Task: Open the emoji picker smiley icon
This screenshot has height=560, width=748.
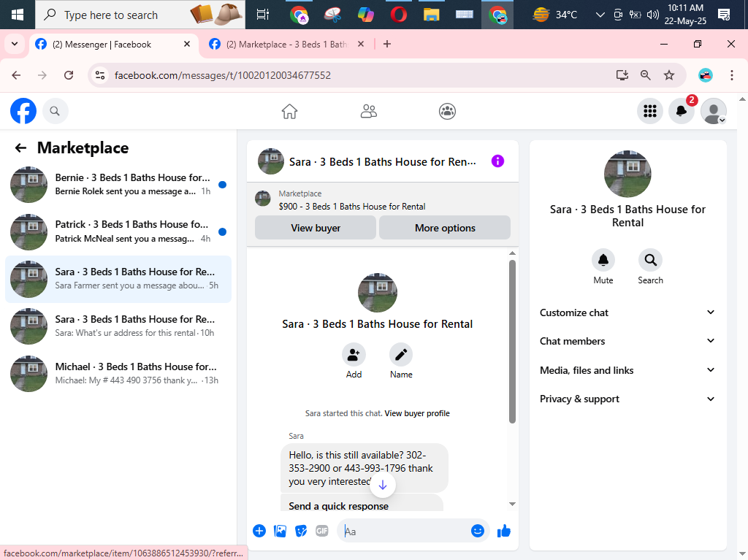Action: (x=477, y=531)
